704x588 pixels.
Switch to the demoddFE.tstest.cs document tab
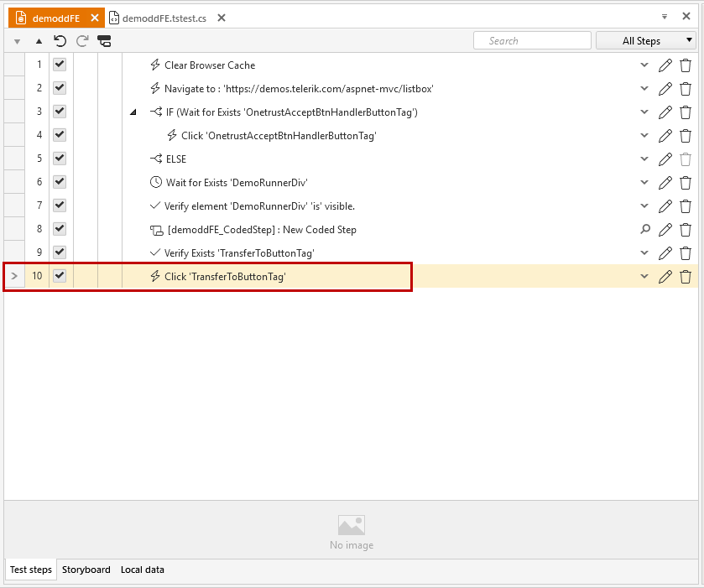pyautogui.click(x=164, y=18)
